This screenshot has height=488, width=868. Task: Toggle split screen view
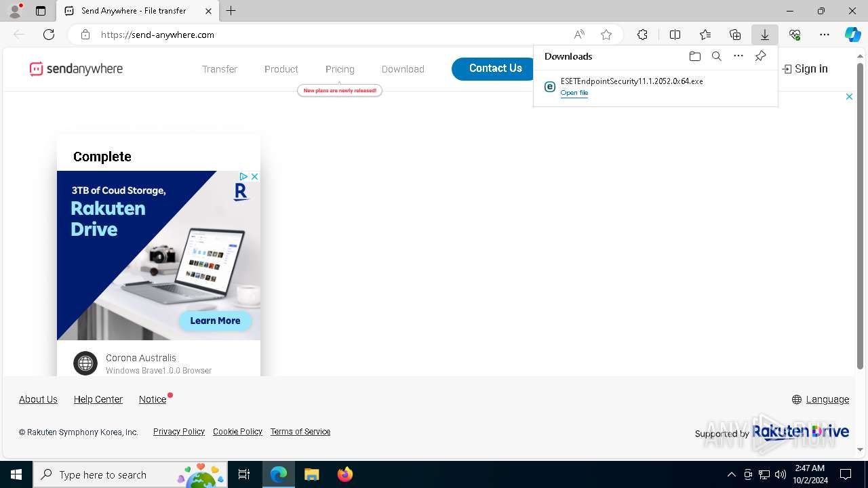[675, 35]
